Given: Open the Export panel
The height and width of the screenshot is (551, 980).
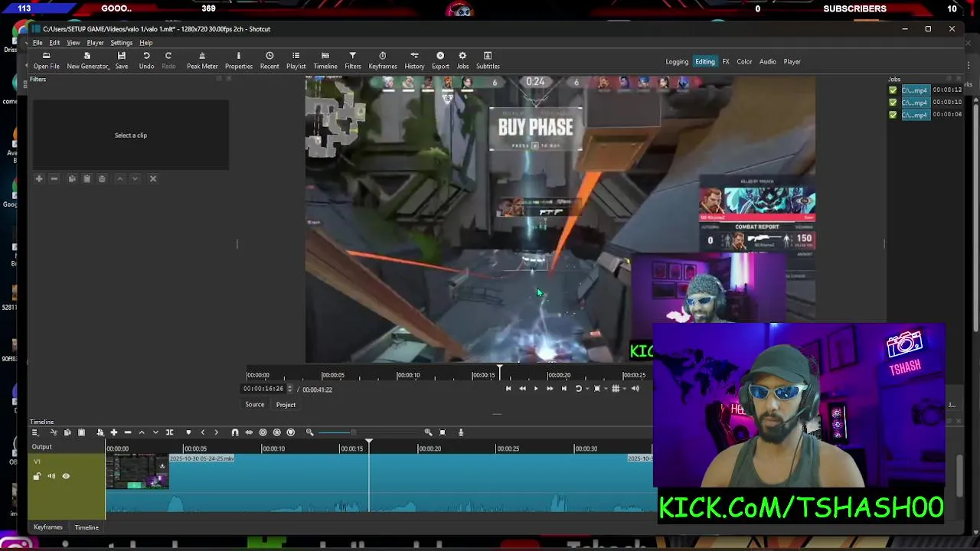Looking at the screenshot, I should pos(440,60).
